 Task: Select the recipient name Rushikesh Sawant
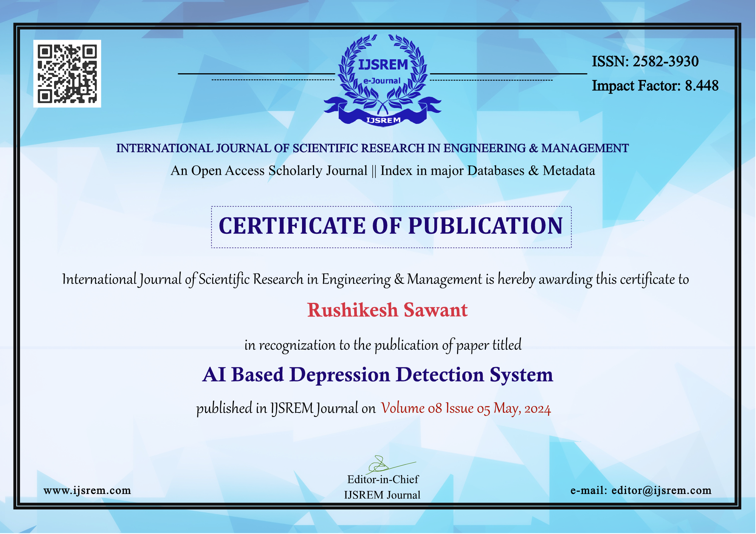coord(387,310)
